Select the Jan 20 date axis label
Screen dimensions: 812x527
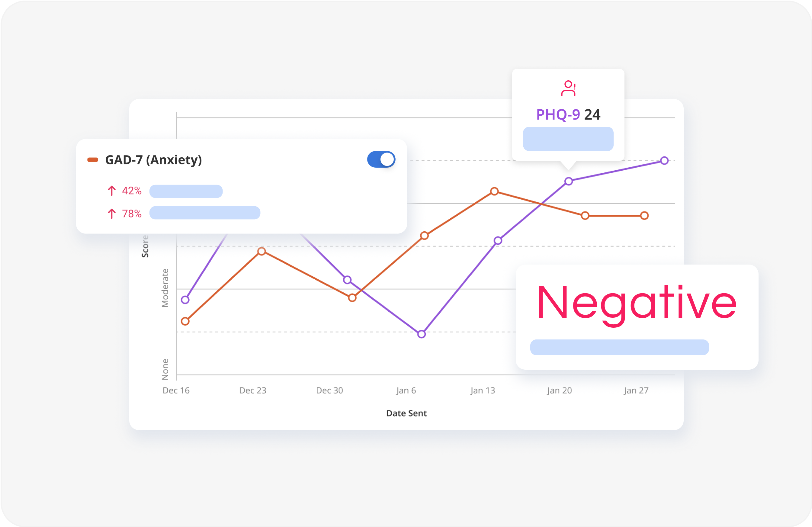559,390
